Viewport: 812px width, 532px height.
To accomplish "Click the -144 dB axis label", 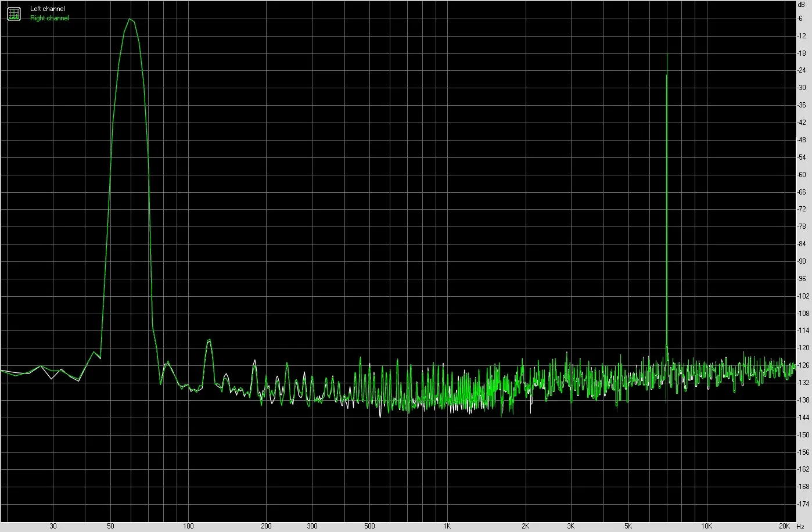I will pyautogui.click(x=803, y=418).
